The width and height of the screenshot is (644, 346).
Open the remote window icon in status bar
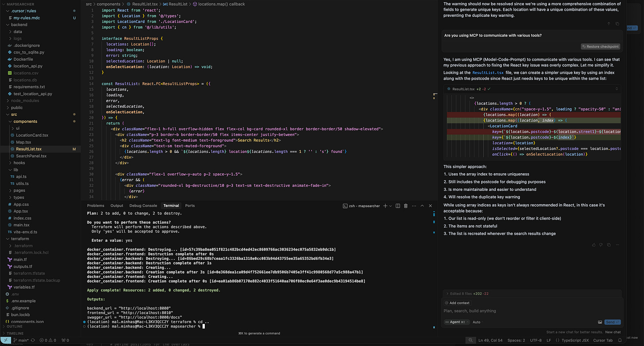[6, 340]
